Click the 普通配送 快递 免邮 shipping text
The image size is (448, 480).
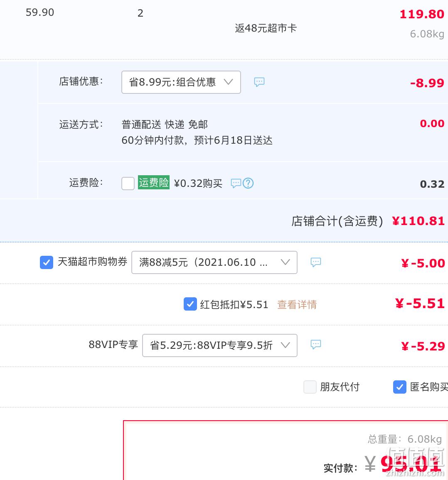165,125
